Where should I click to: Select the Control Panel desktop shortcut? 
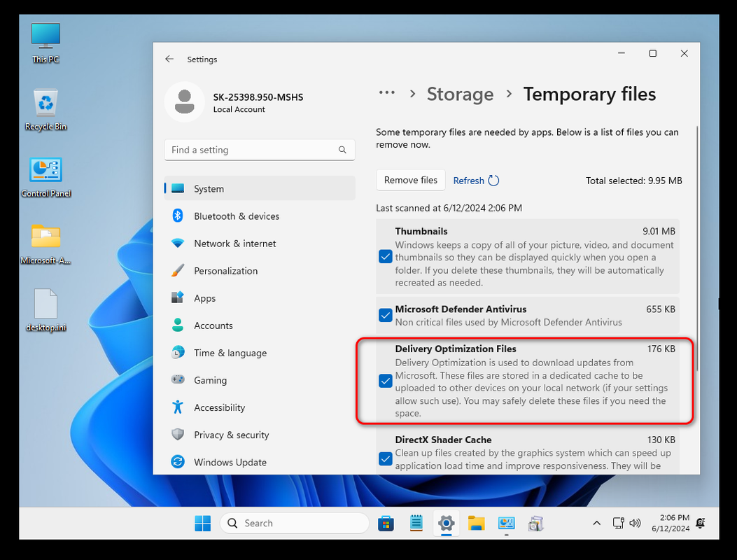[x=45, y=177]
